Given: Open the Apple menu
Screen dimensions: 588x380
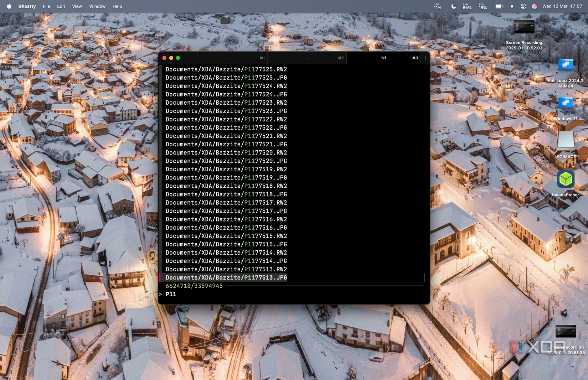Looking at the screenshot, I should [x=9, y=6].
